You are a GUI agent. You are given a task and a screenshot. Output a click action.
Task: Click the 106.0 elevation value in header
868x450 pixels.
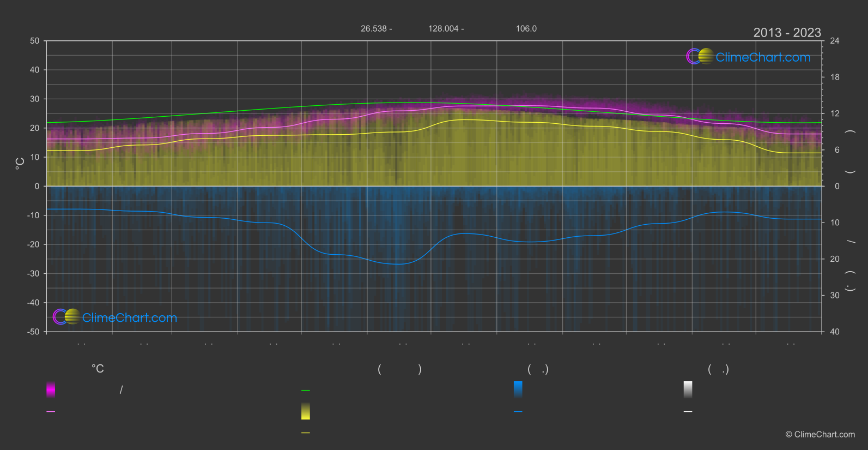pos(526,28)
